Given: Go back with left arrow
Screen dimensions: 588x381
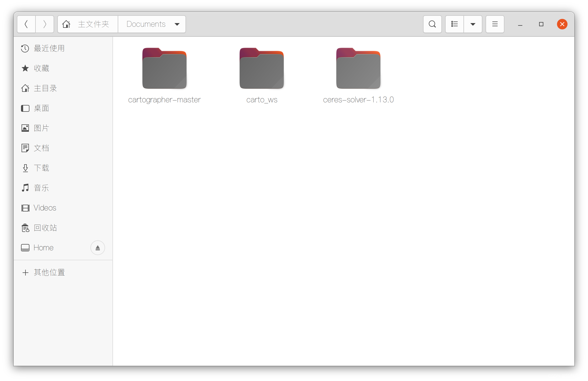Looking at the screenshot, I should point(26,24).
